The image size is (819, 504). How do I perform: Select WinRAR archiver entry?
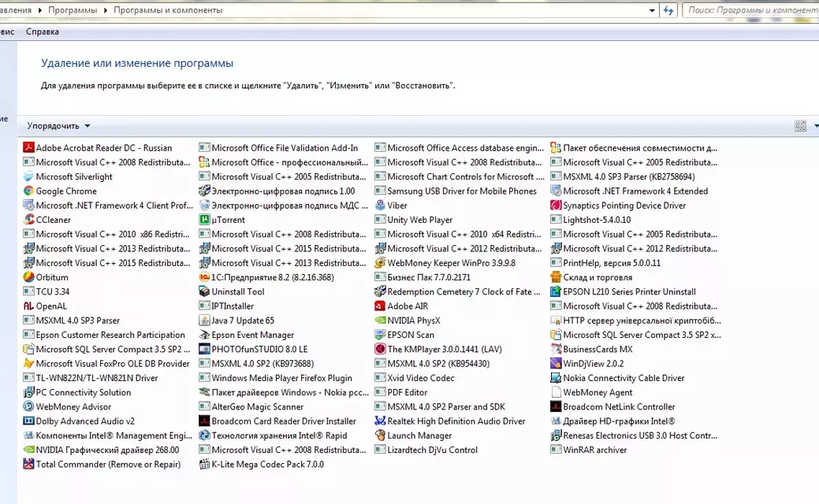coord(589,450)
